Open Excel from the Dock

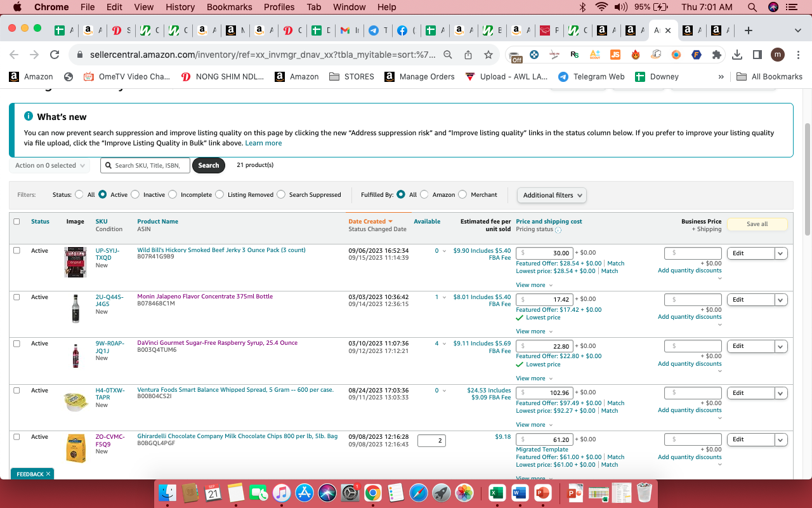(x=496, y=493)
